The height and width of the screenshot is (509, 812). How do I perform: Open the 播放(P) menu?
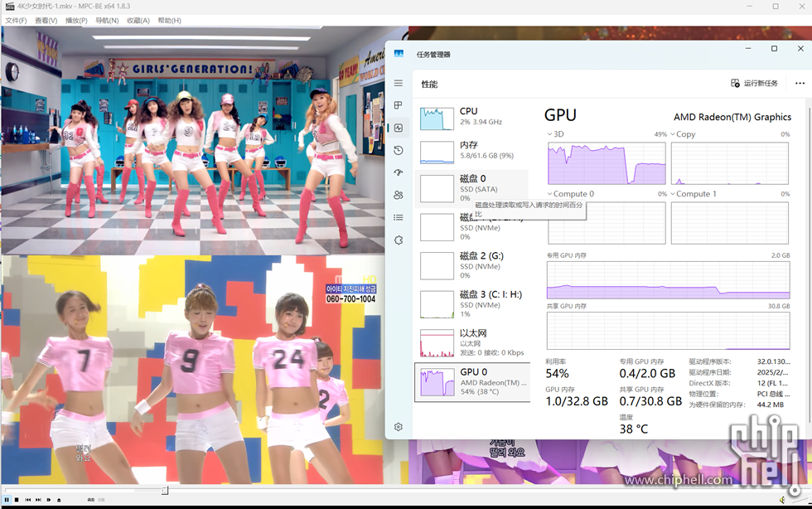[76, 20]
